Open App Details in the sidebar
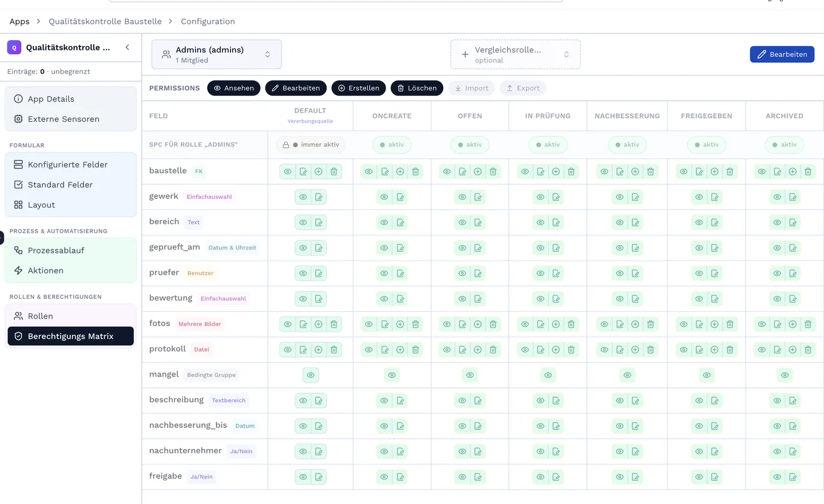Image resolution: width=824 pixels, height=504 pixels. 70,99
